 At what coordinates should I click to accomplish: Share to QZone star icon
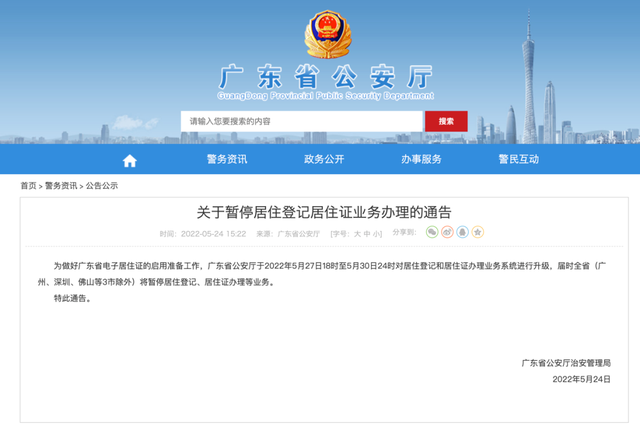(478, 232)
